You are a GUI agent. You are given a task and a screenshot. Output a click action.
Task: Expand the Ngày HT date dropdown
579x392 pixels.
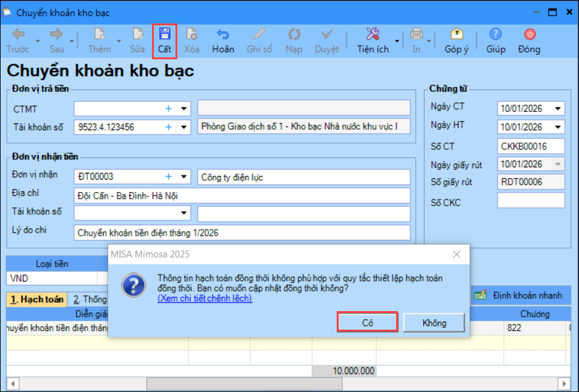(558, 127)
